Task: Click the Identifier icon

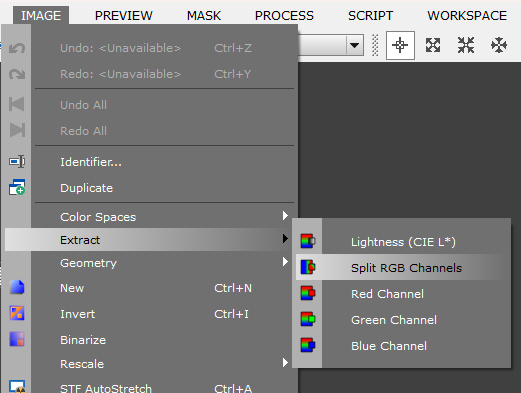Action: [17, 162]
